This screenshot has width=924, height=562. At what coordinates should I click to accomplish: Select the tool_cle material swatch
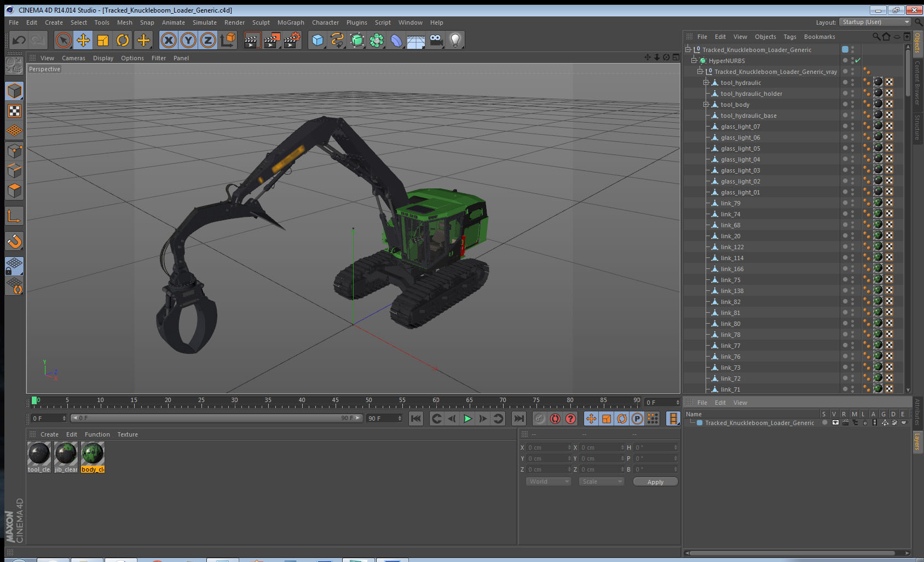(x=39, y=457)
